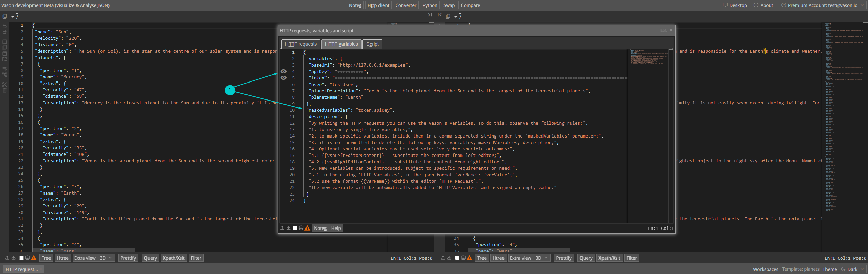Click orange warning icon in left editor status bar
The width and height of the screenshot is (868, 274).
click(x=34, y=258)
